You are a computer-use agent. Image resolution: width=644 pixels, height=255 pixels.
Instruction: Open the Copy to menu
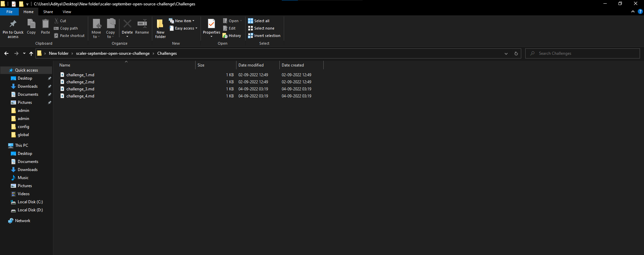[x=110, y=28]
